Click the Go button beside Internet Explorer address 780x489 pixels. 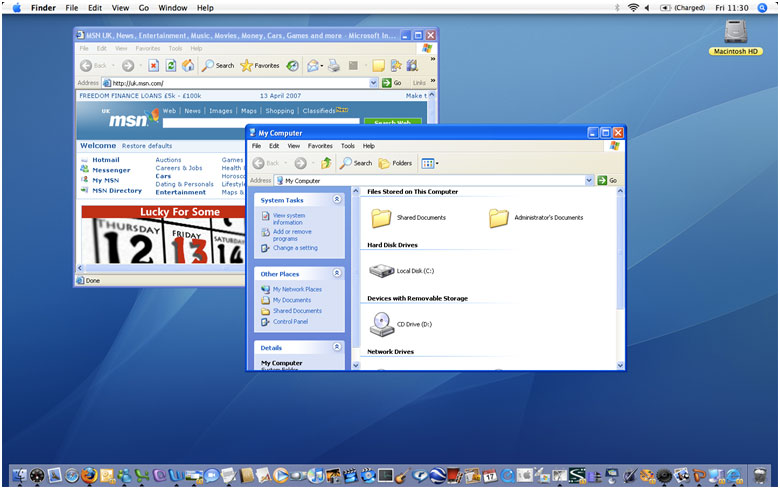[392, 83]
